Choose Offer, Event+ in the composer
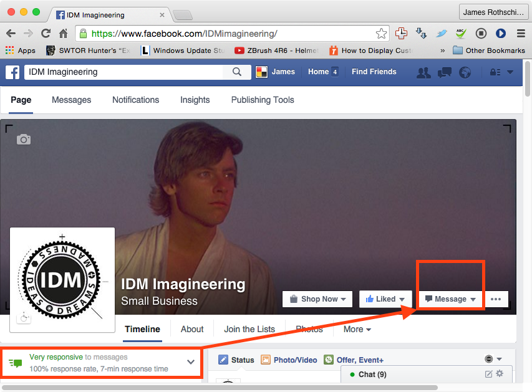 (354, 360)
